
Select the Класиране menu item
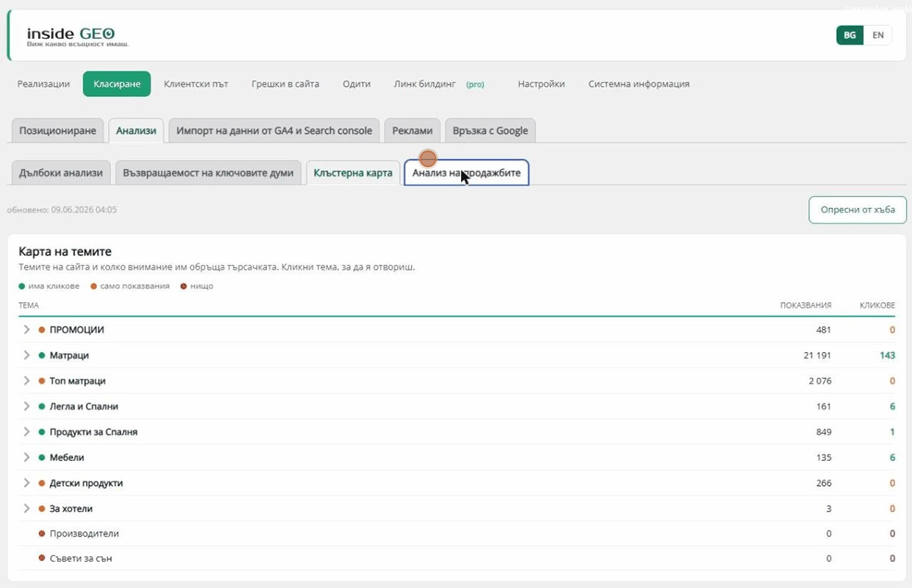117,84
